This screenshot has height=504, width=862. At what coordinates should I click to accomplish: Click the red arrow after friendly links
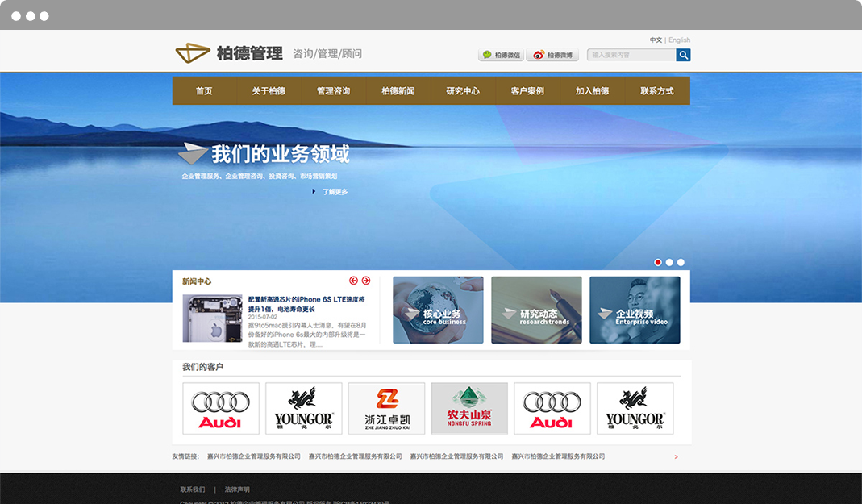click(x=677, y=456)
